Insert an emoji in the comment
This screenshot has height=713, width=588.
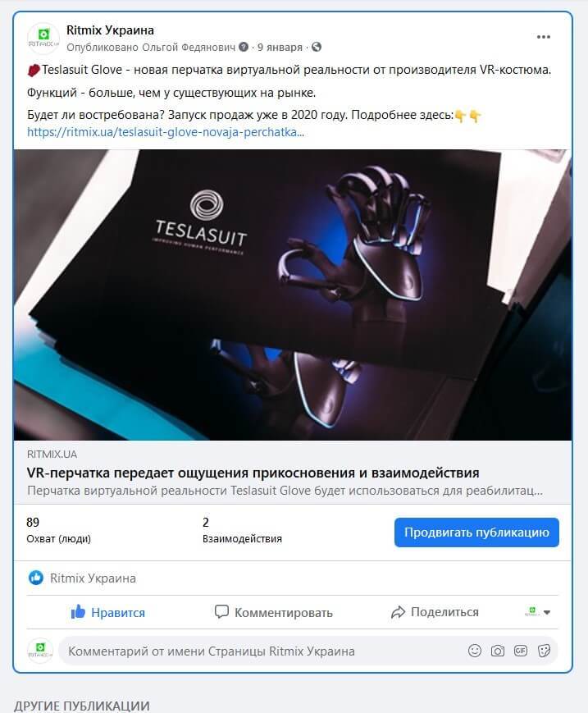click(x=474, y=651)
